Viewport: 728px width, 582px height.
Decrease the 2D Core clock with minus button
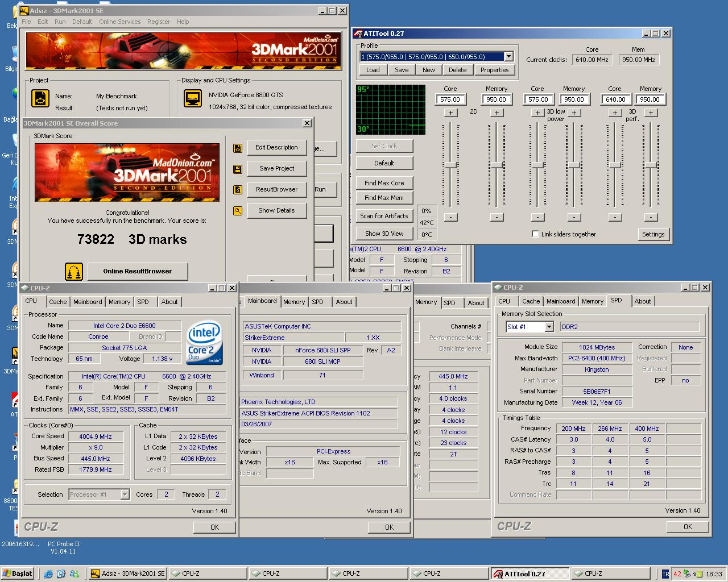click(x=450, y=217)
